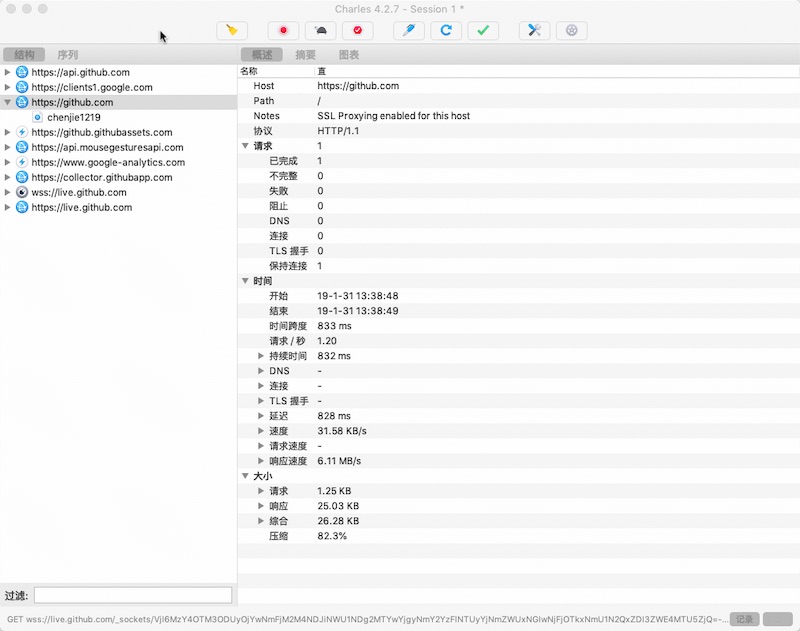Expand the 响应速度 response speed row
The image size is (800, 631).
(x=261, y=461)
